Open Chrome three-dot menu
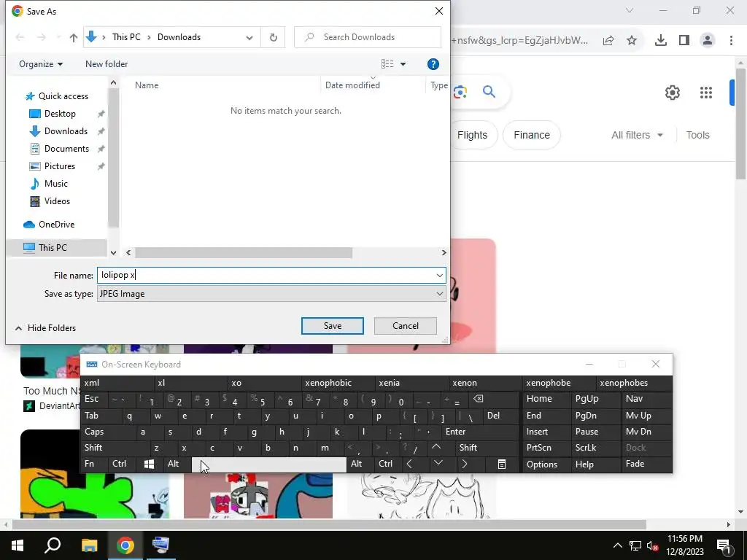 tap(731, 41)
